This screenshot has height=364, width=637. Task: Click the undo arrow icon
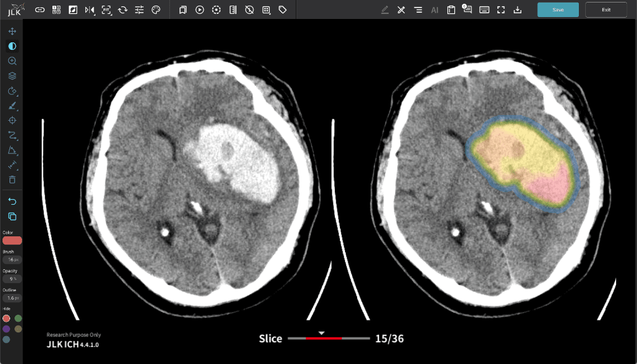pyautogui.click(x=12, y=201)
